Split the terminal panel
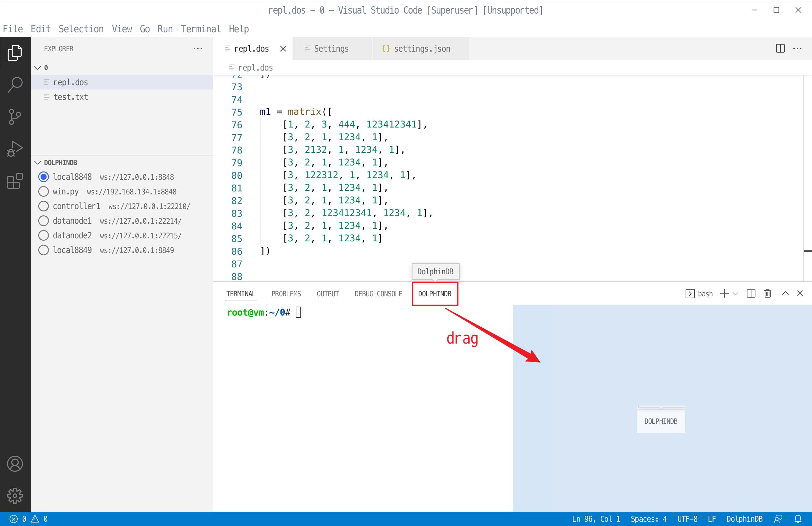Viewport: 812px width, 526px height. click(x=751, y=294)
